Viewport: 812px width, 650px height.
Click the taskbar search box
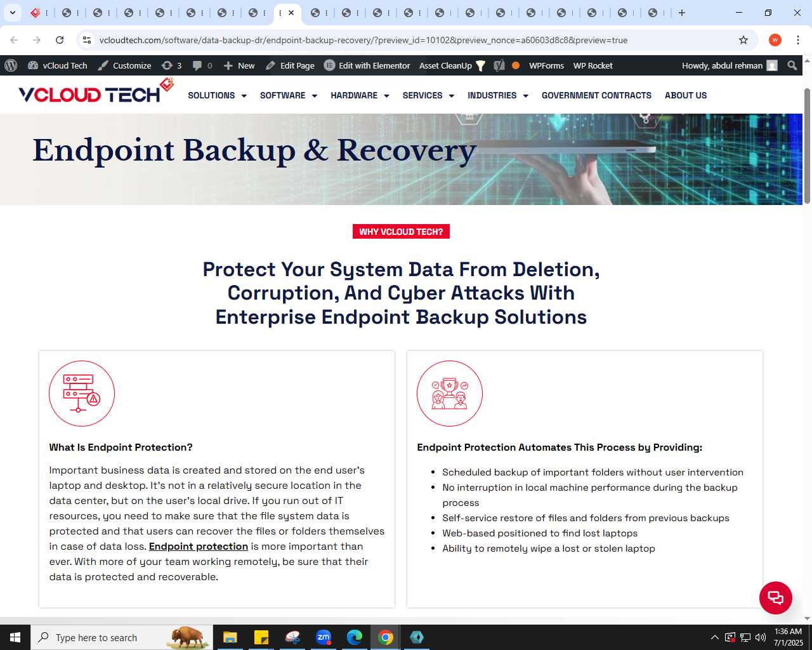point(121,637)
